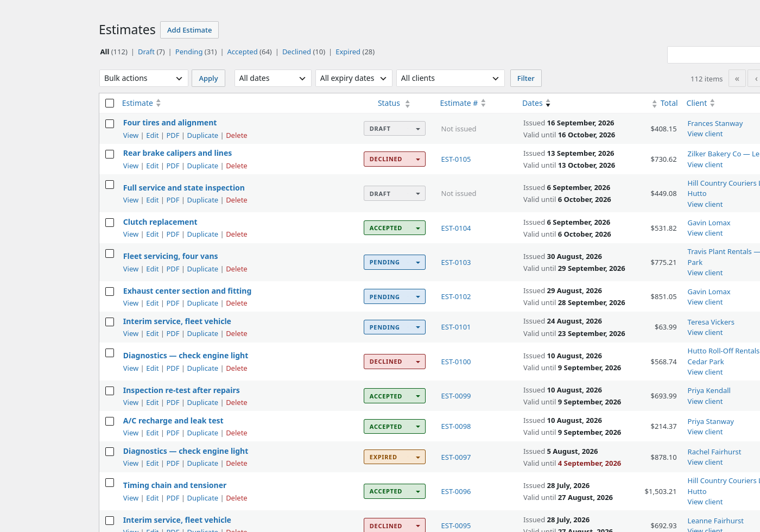Click the estimates search input field

click(x=713, y=55)
